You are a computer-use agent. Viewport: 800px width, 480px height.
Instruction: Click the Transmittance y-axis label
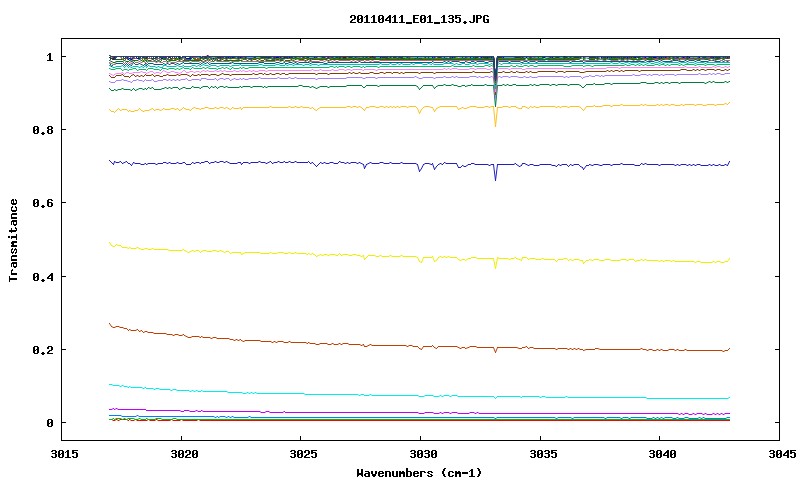(13, 240)
